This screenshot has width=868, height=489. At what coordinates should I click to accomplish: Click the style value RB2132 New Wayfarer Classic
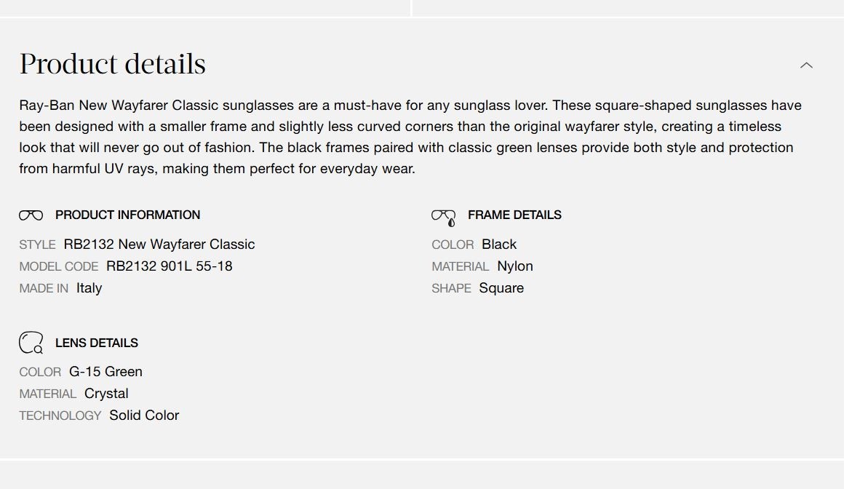pos(159,244)
